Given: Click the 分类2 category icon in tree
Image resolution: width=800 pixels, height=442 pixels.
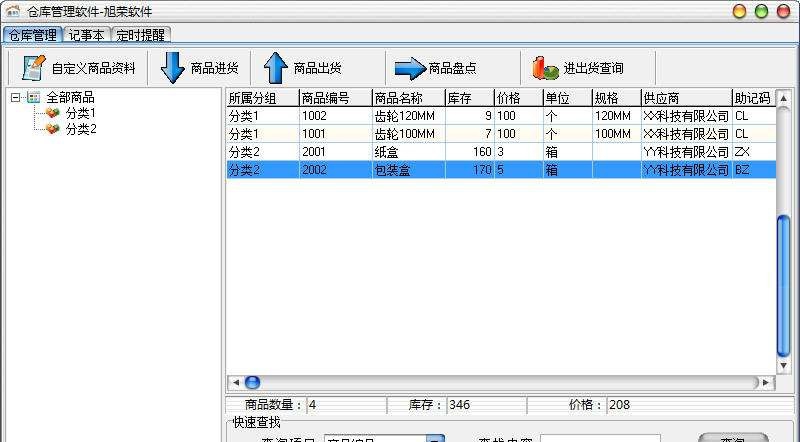Looking at the screenshot, I should coord(52,129).
